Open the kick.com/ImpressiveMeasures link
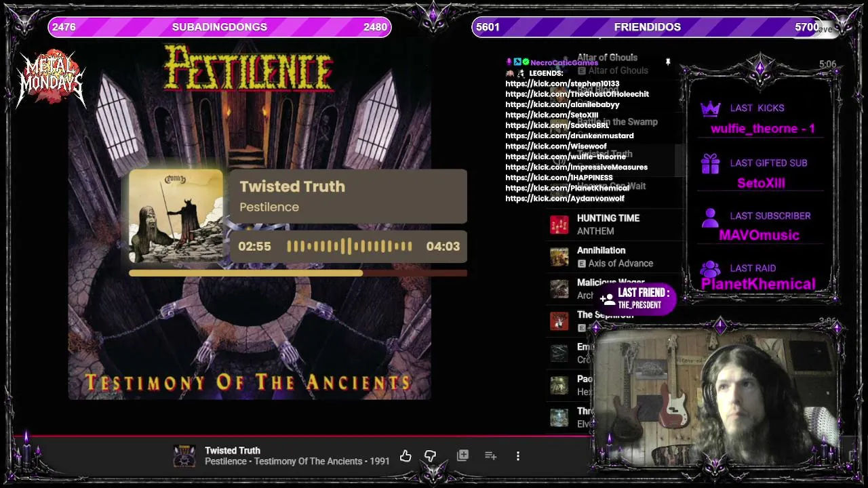 click(576, 167)
